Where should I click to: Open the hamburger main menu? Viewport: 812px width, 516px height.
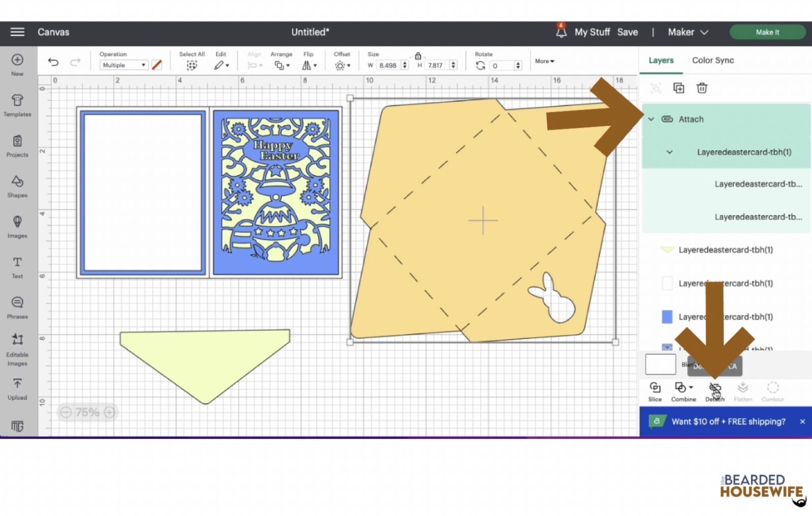pyautogui.click(x=17, y=32)
